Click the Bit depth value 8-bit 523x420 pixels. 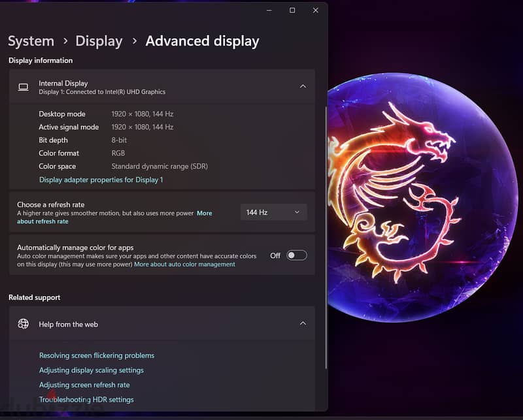(x=119, y=140)
